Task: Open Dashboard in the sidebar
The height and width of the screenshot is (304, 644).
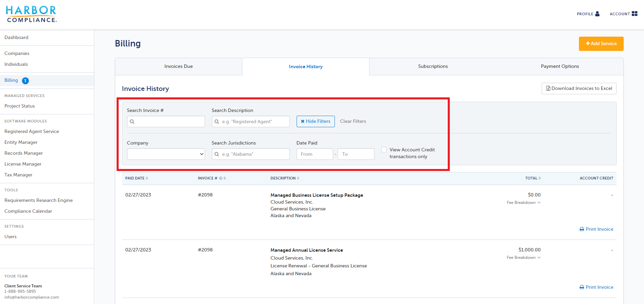Action: point(16,37)
